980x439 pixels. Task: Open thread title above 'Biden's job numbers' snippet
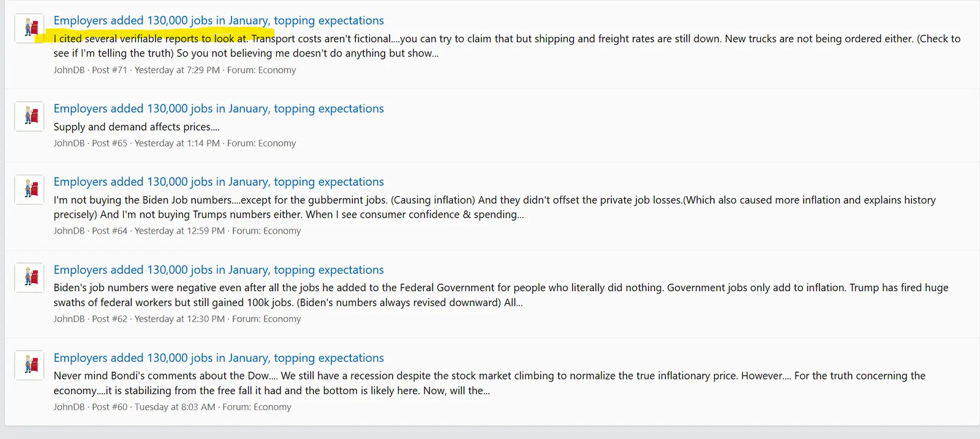[219, 270]
